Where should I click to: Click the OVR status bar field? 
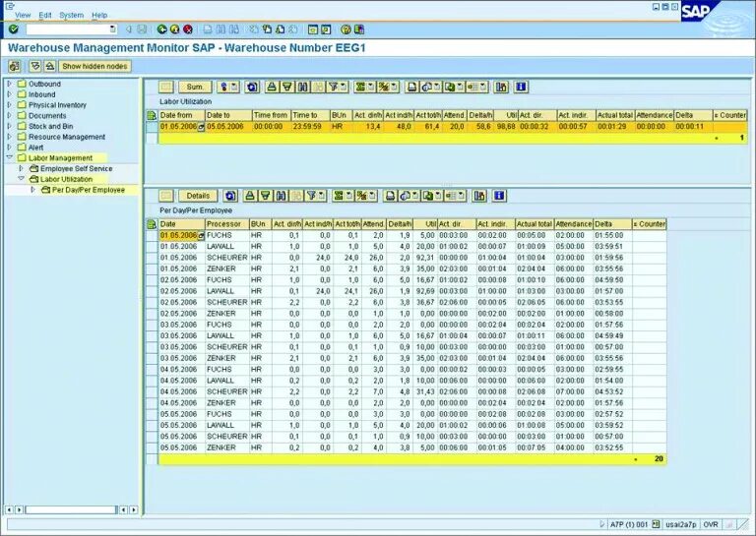(710, 524)
